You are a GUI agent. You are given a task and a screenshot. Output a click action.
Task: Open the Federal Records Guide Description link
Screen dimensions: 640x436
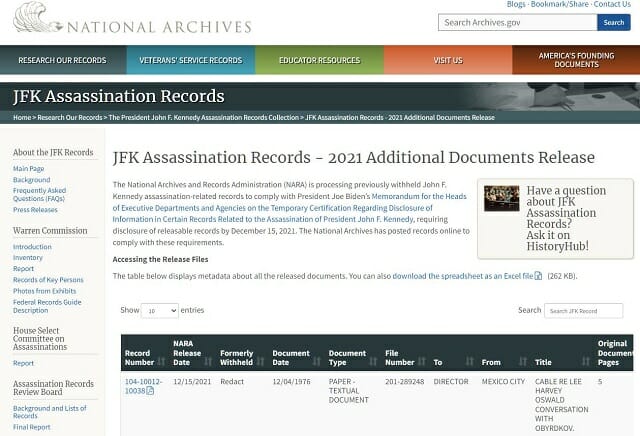(x=47, y=306)
